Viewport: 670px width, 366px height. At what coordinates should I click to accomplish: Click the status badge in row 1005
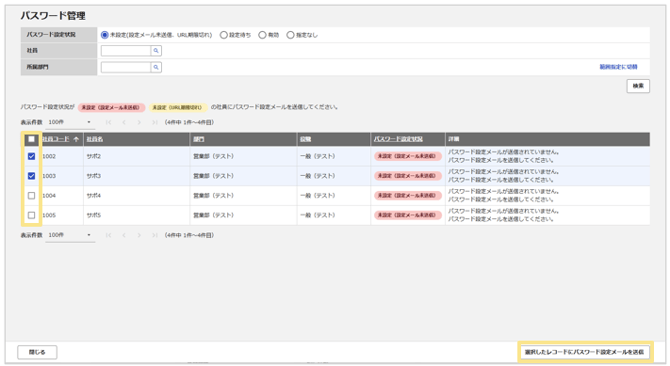(408, 215)
